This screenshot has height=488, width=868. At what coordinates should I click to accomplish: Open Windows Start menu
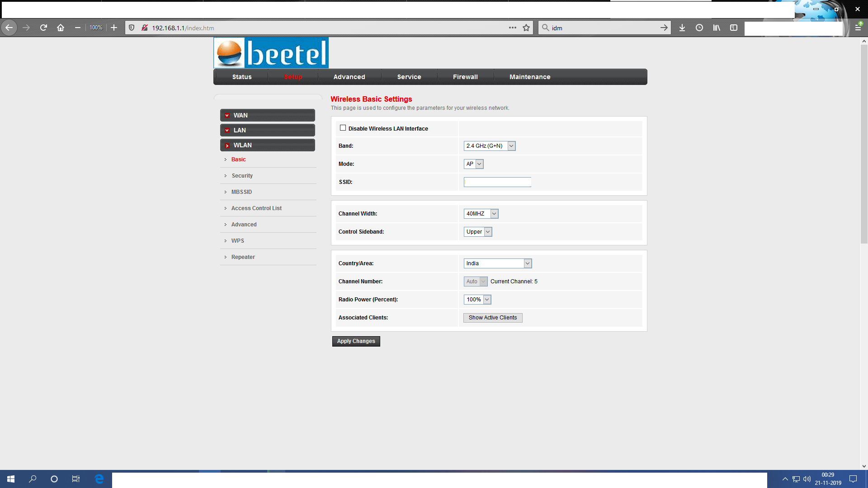tap(11, 479)
